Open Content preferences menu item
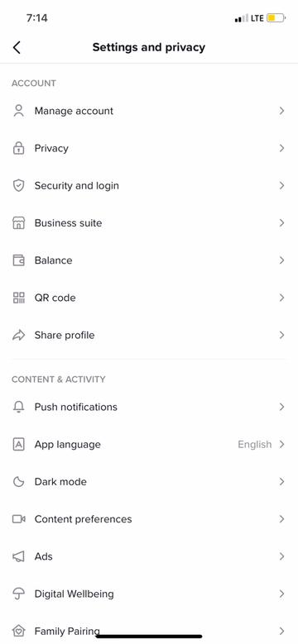 149,519
